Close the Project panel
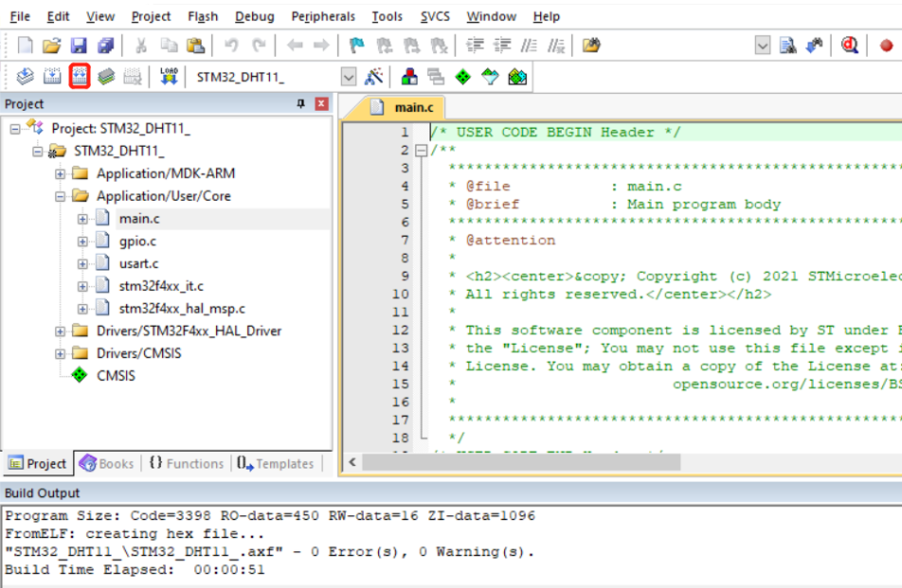 (x=321, y=103)
